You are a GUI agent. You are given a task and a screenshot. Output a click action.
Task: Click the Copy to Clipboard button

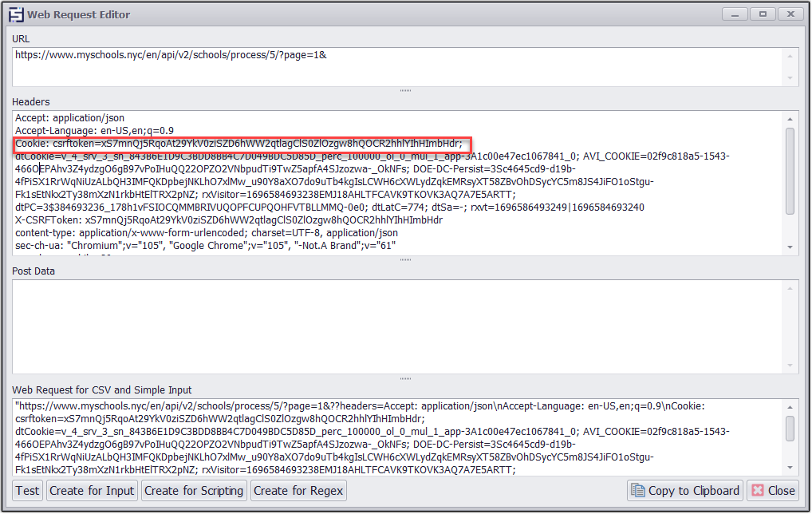coord(685,490)
